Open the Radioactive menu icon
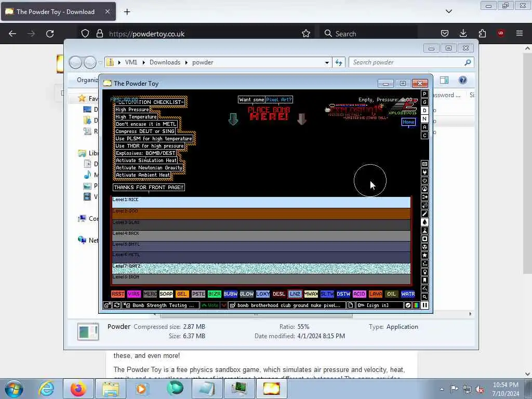Viewport: 532px width, 399px height. pyautogui.click(x=424, y=247)
